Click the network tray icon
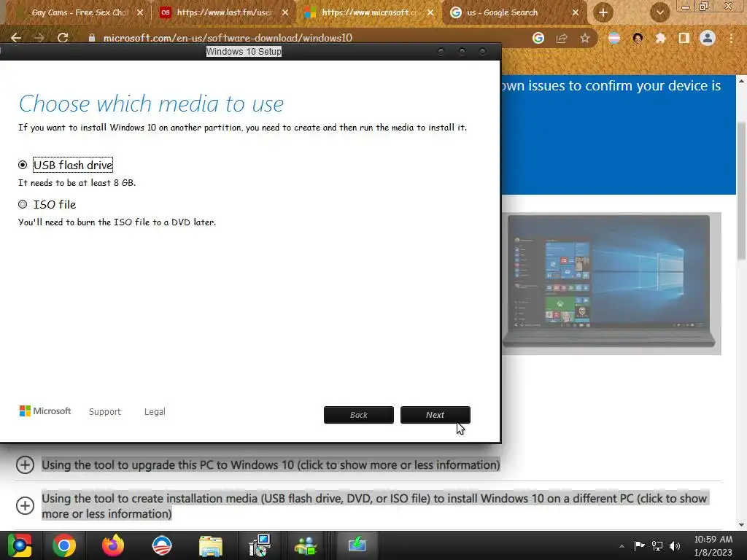This screenshot has height=560, width=747. pyautogui.click(x=657, y=545)
